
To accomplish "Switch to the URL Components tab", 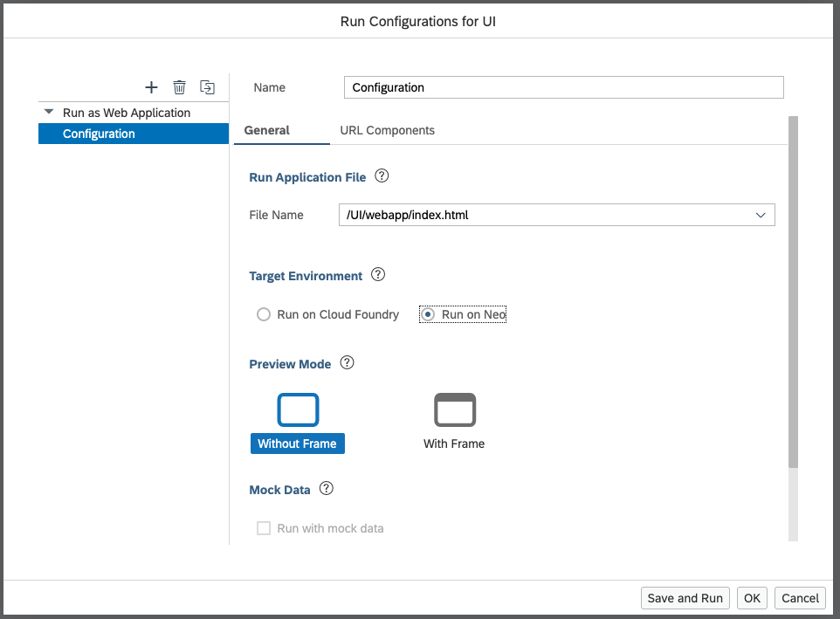I will (x=388, y=131).
